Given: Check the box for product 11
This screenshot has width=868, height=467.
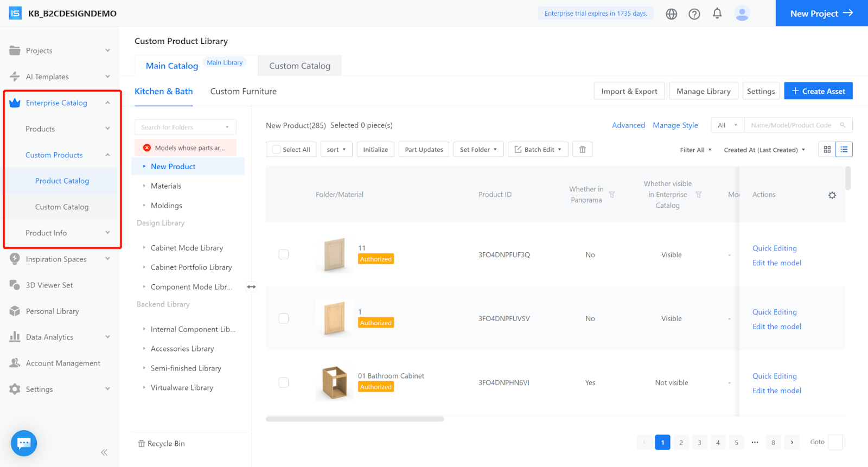Looking at the screenshot, I should tap(283, 254).
